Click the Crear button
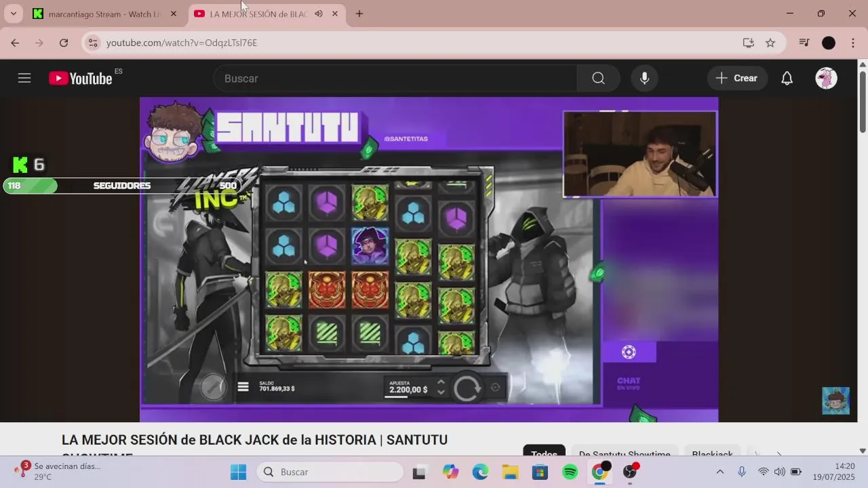Screen dimensions: 868x488 click(x=737, y=78)
